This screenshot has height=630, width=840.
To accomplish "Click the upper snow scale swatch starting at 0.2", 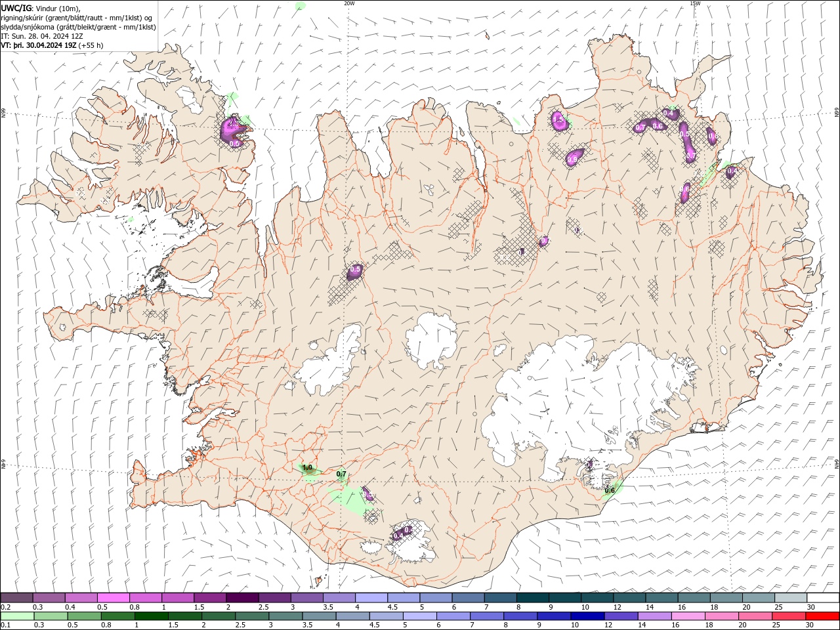I will pyautogui.click(x=17, y=598).
